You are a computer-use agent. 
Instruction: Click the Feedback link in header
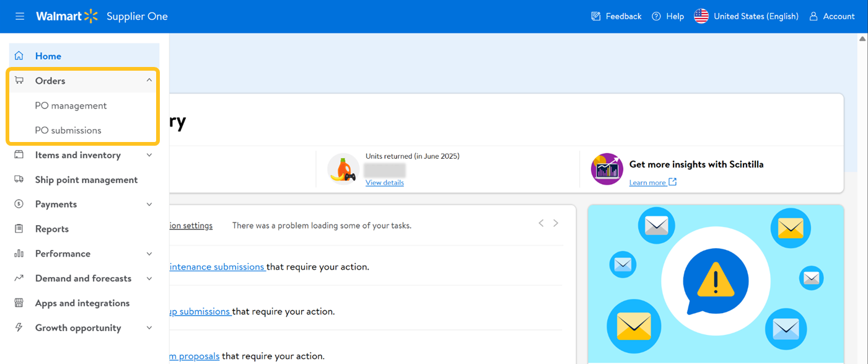(623, 16)
